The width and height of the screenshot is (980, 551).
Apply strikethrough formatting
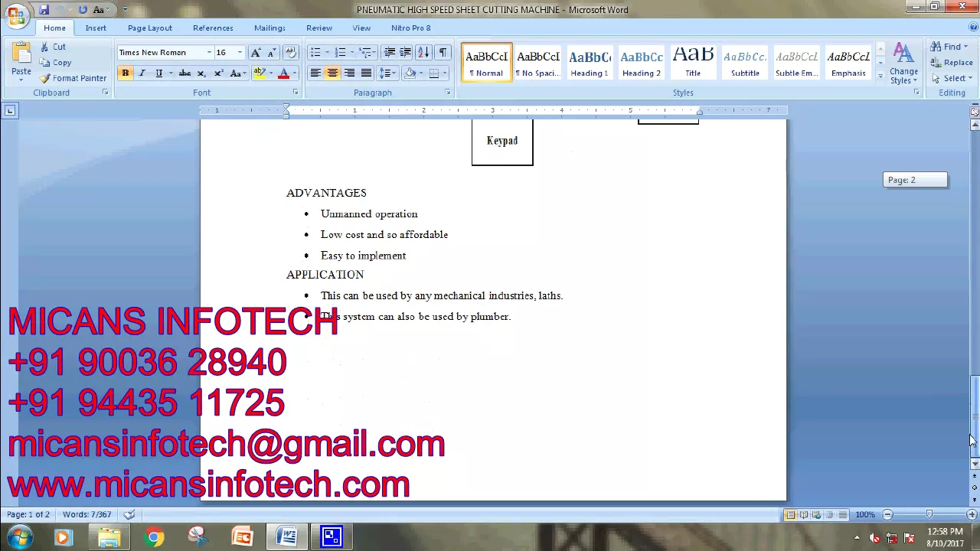click(185, 73)
